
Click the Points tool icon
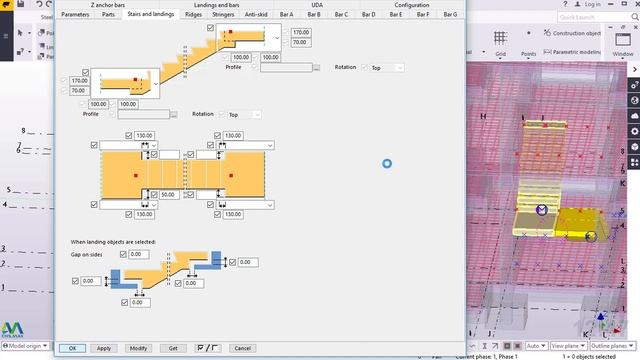[x=529, y=33]
